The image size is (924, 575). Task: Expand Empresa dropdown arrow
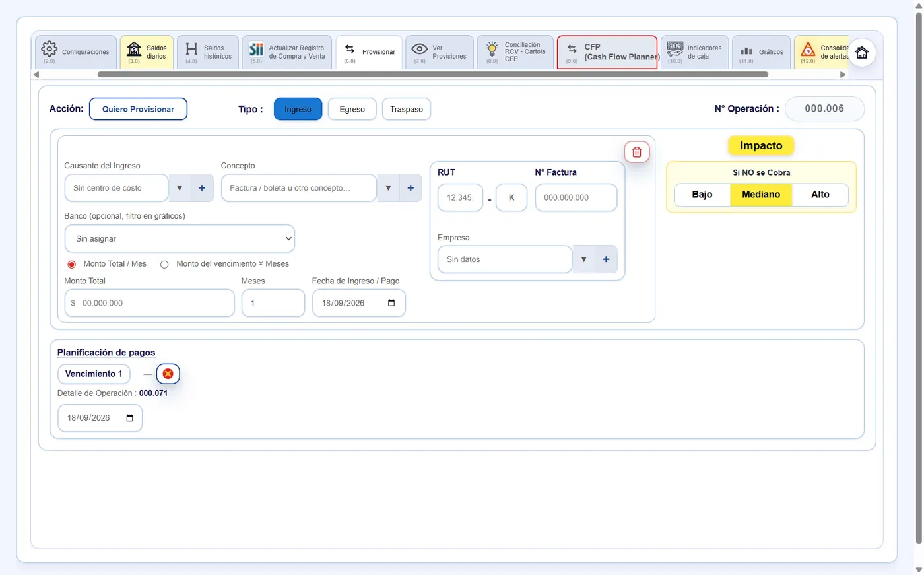(583, 259)
